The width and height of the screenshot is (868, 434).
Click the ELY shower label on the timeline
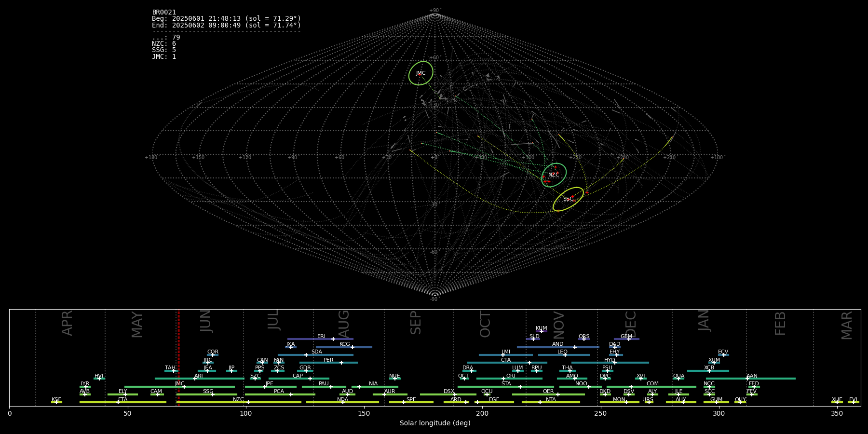click(123, 392)
